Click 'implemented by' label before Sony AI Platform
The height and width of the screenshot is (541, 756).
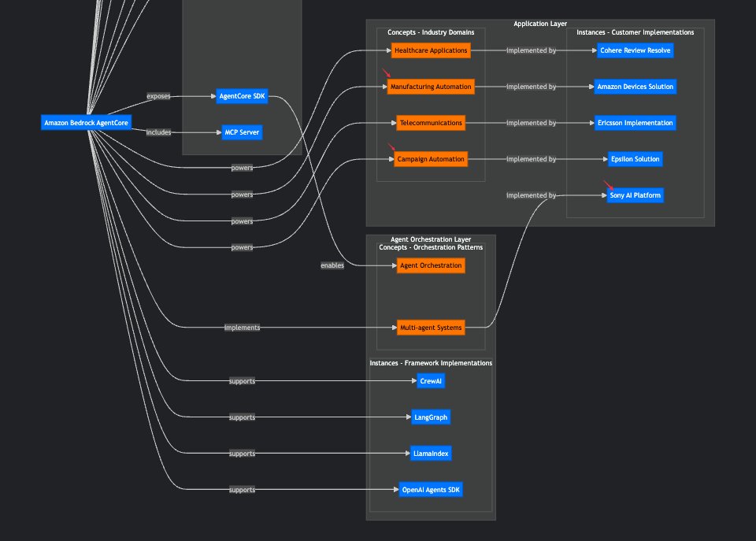(x=531, y=195)
